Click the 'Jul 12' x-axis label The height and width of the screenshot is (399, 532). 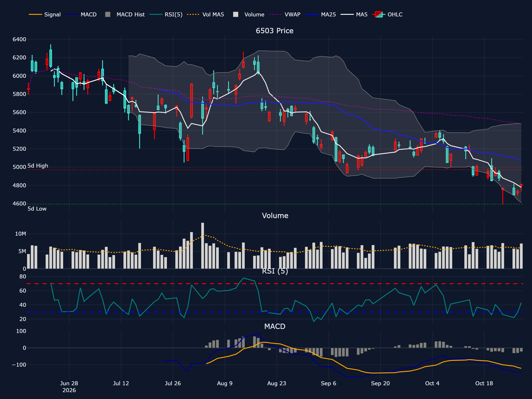[121, 383]
